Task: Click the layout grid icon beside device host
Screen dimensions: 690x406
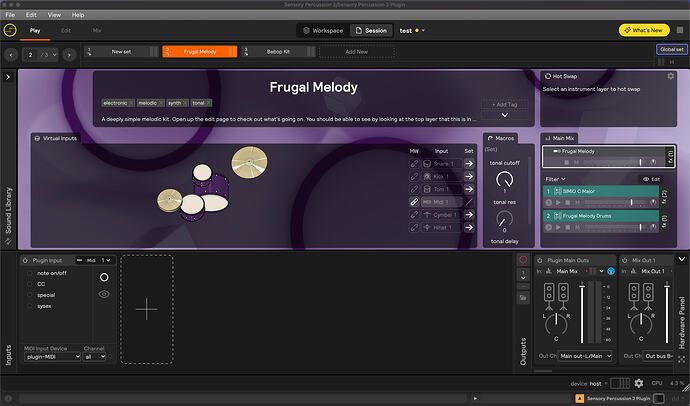Action: click(620, 383)
